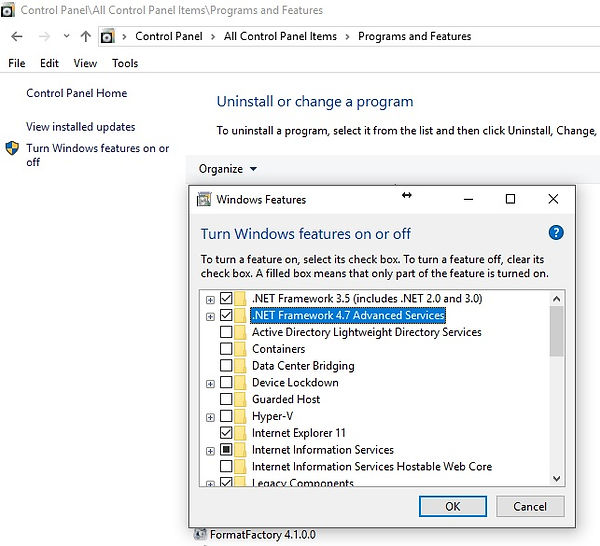Check Active Directory Lightweight Directory Services box
Screen dimensions: 600x546
[226, 332]
